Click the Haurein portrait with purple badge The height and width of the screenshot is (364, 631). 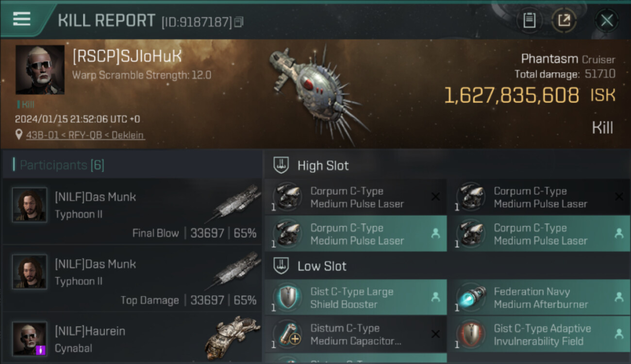click(30, 339)
